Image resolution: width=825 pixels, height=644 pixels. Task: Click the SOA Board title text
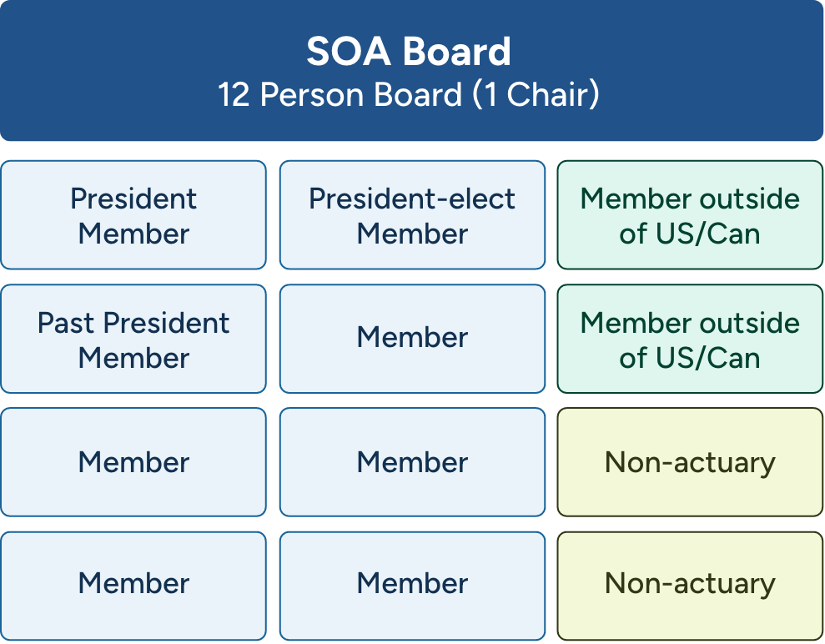pos(409,52)
